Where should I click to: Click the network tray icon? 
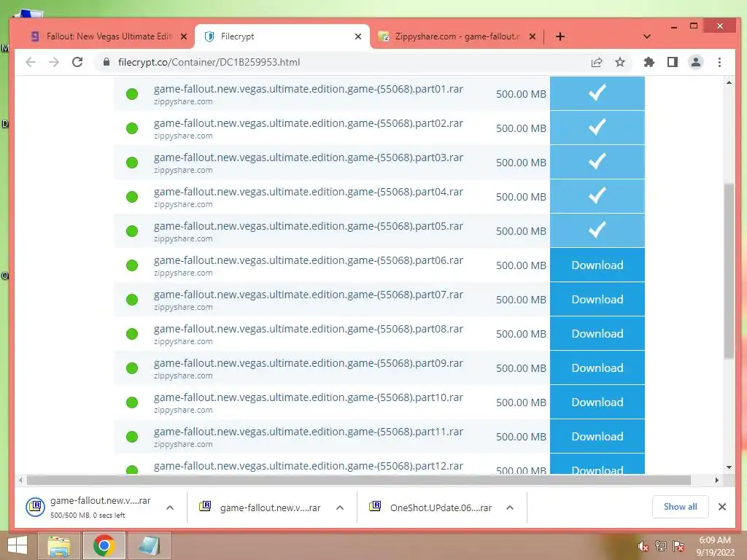[660, 546]
